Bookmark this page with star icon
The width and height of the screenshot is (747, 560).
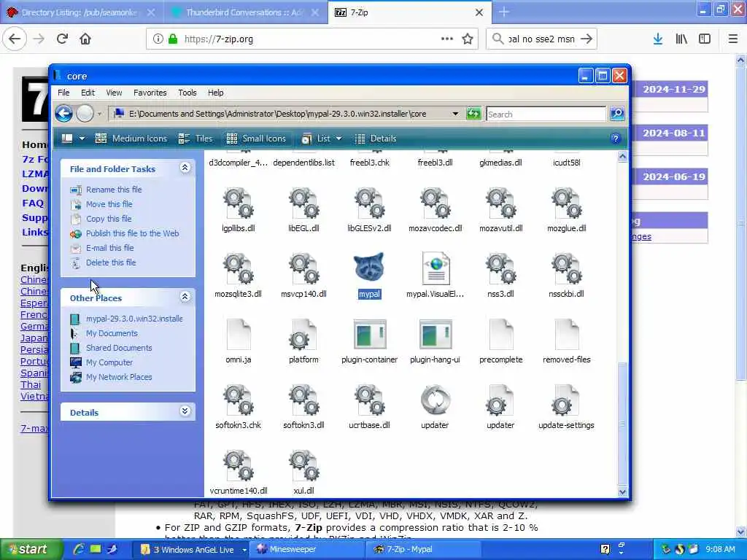468,39
